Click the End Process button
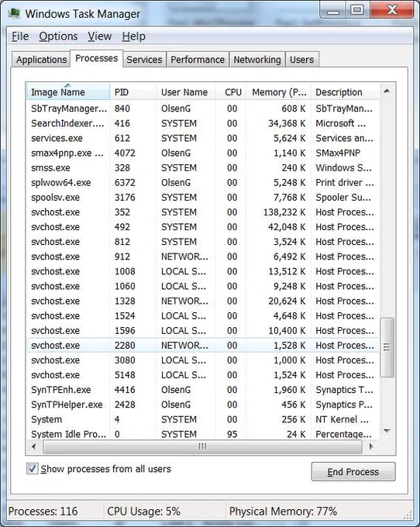Viewport: 420px width, 527px height. pos(353,471)
